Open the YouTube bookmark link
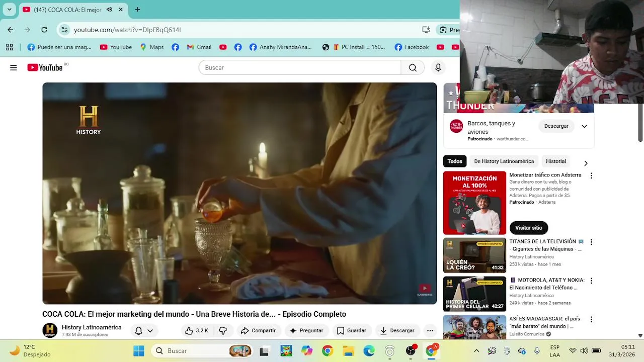This screenshot has height=362, width=644. [116, 47]
